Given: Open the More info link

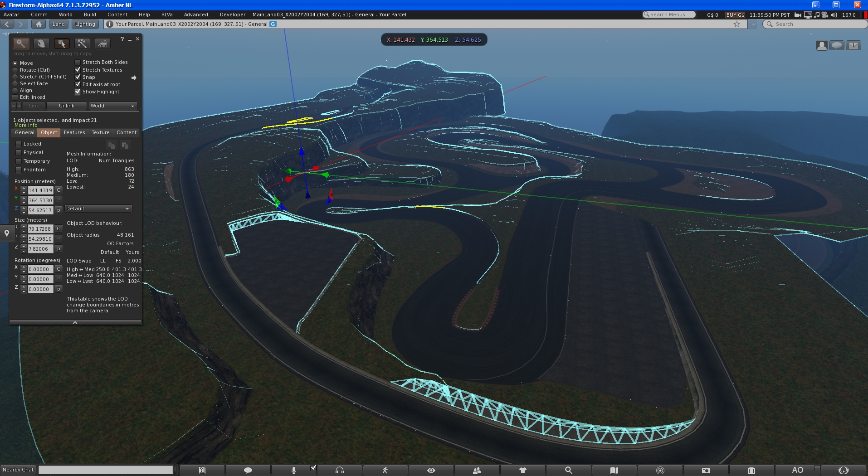Looking at the screenshot, I should click(26, 126).
